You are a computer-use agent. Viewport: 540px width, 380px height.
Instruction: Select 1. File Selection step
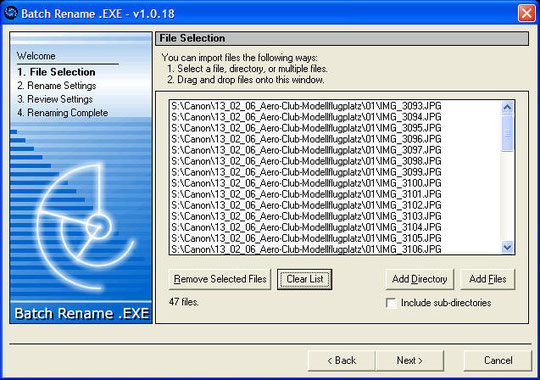click(x=56, y=72)
